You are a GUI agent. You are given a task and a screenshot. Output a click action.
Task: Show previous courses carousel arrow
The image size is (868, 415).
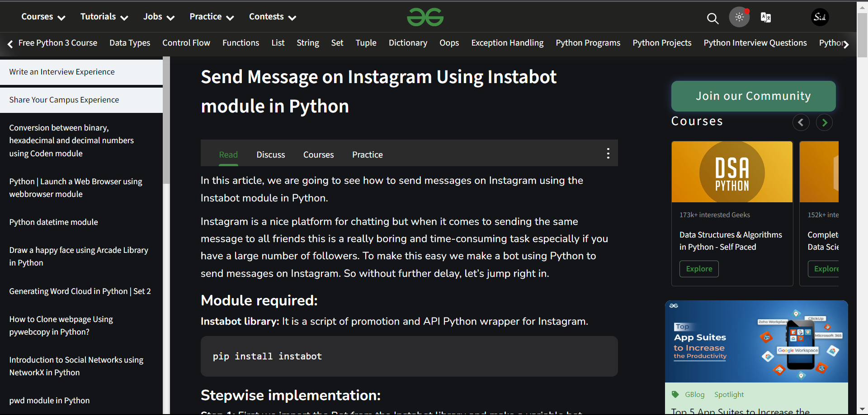click(801, 122)
